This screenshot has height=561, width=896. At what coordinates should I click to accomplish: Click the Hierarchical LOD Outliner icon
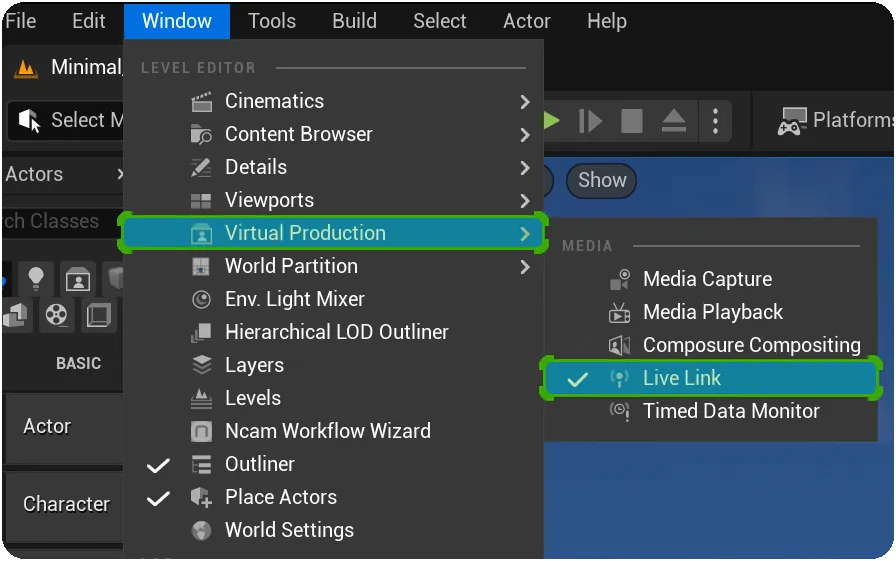[x=201, y=332]
